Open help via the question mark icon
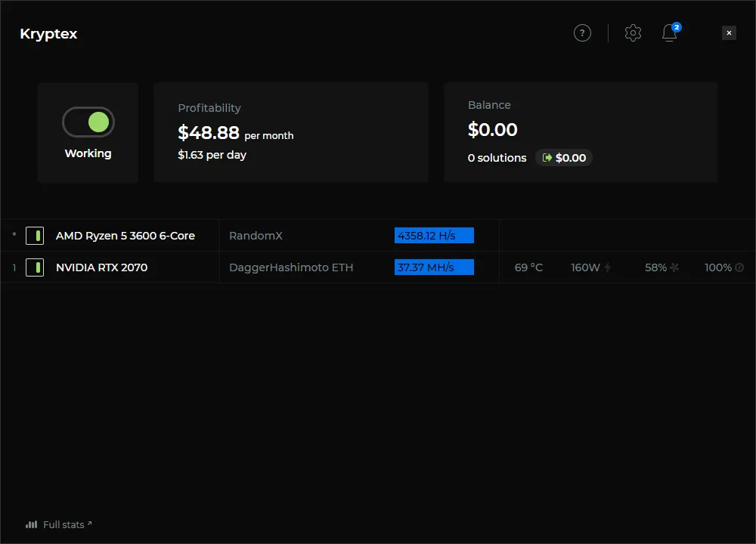This screenshot has width=756, height=544. click(582, 32)
